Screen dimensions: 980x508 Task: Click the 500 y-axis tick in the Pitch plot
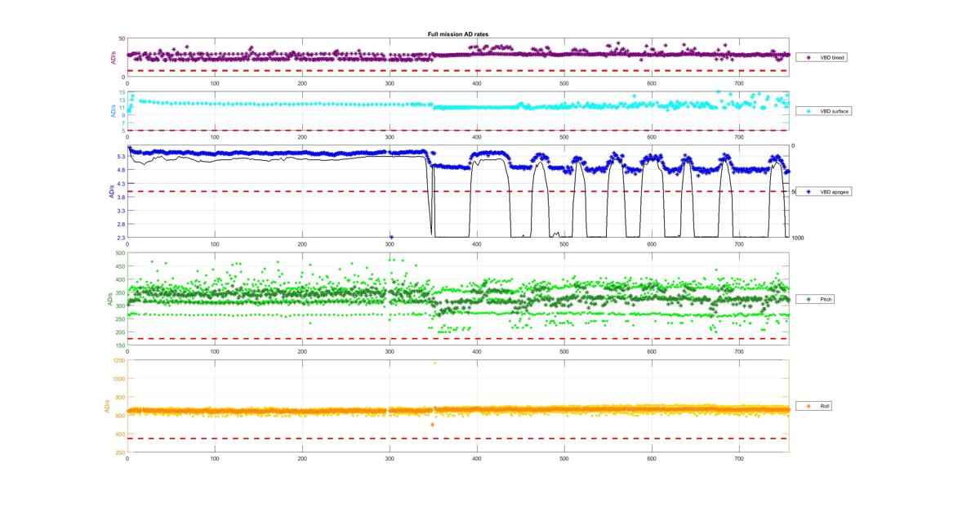[120, 253]
